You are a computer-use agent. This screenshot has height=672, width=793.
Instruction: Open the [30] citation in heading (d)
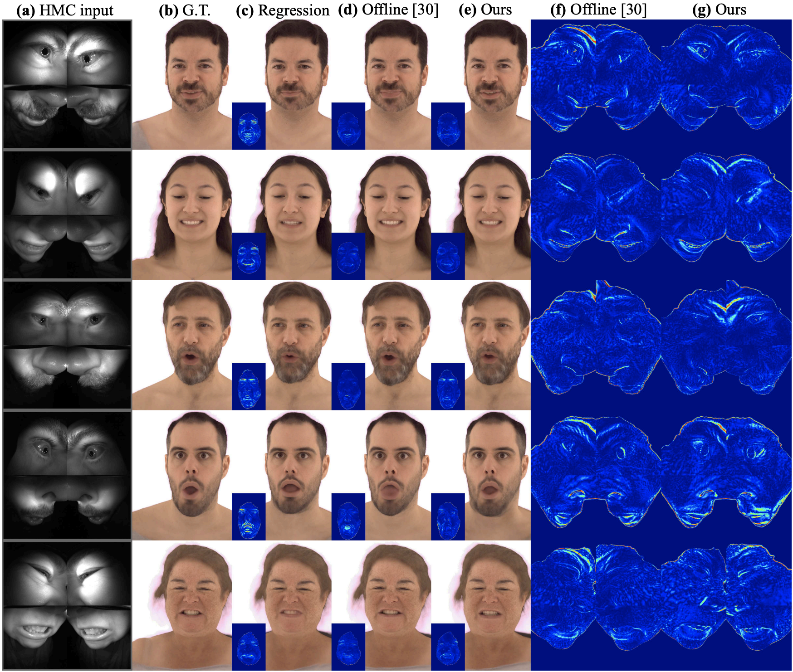(x=425, y=10)
